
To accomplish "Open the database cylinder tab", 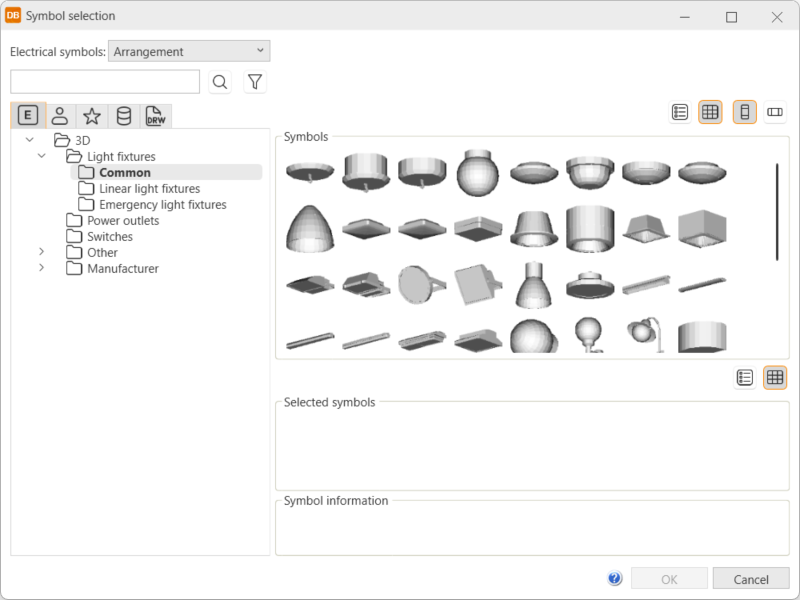I will tap(124, 116).
